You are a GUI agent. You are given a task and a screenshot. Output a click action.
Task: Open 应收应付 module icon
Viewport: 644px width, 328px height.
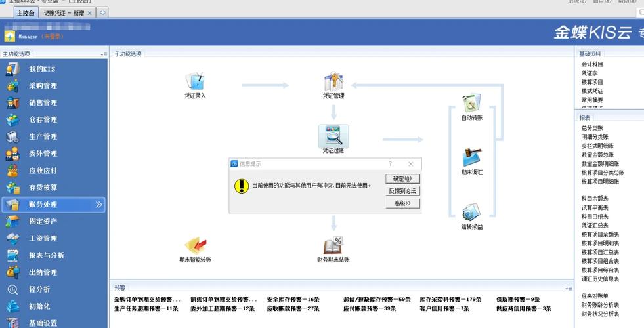12,171
